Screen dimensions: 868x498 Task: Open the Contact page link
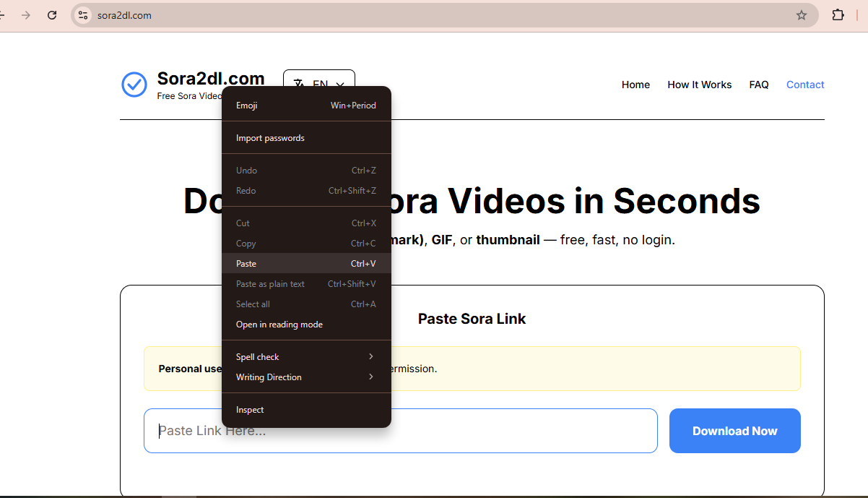tap(804, 85)
